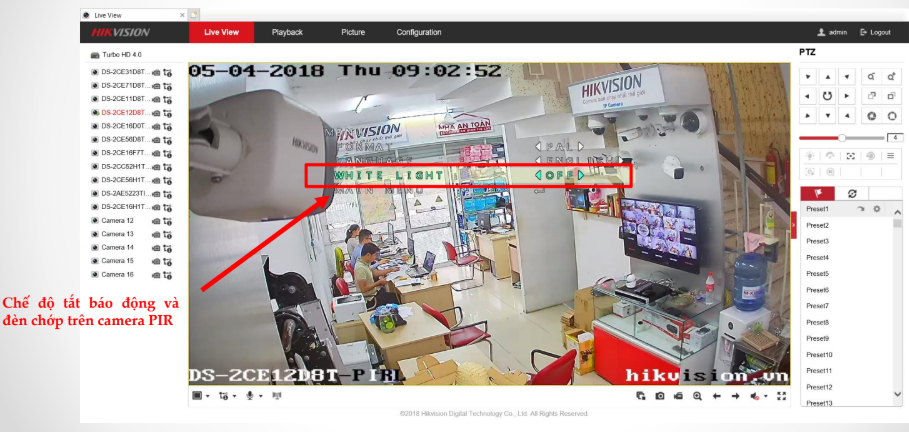The width and height of the screenshot is (909, 432).
Task: Toggle 3D positioning in PTZ panel
Action: [x=830, y=172]
